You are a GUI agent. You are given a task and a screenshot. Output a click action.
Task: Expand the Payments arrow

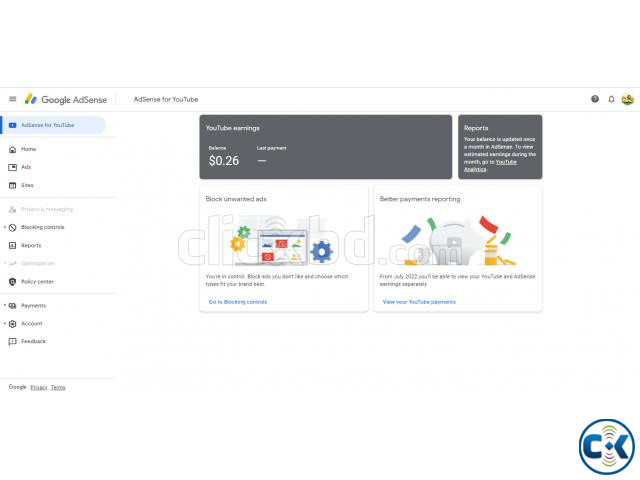[5, 305]
